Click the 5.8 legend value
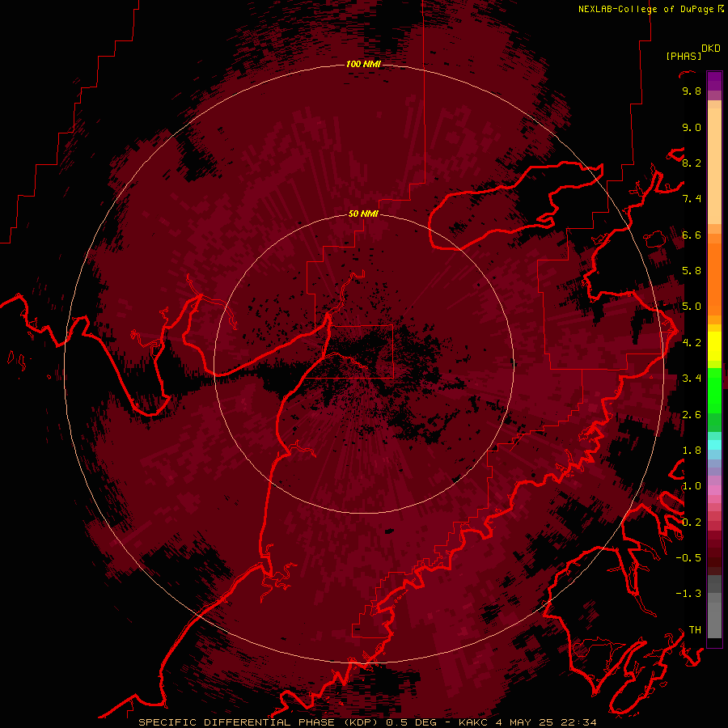Viewport: 728px width, 728px height. (x=692, y=271)
